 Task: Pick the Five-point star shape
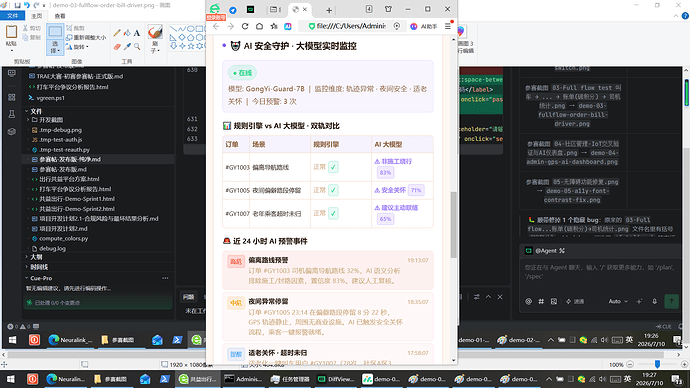(x=191, y=46)
